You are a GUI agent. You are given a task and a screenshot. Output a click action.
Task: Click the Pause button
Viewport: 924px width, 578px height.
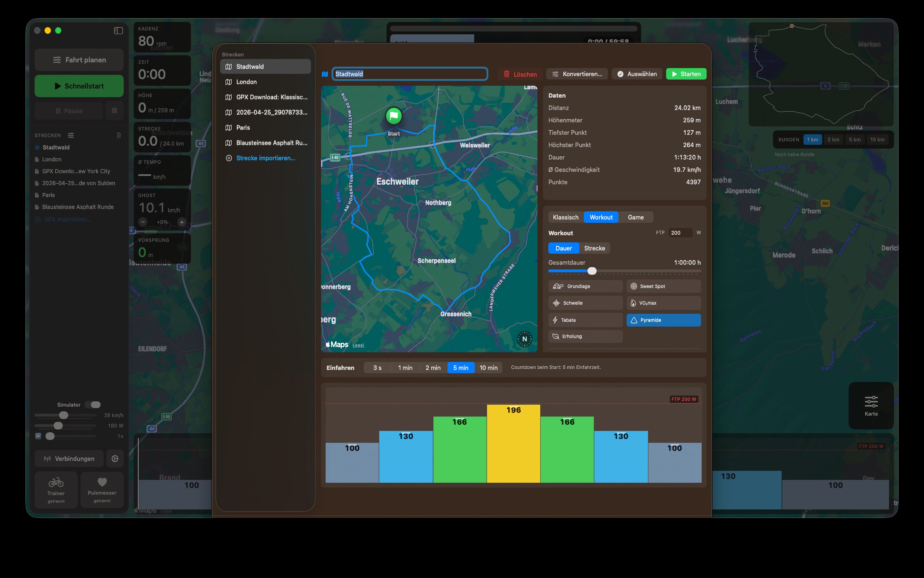[69, 111]
